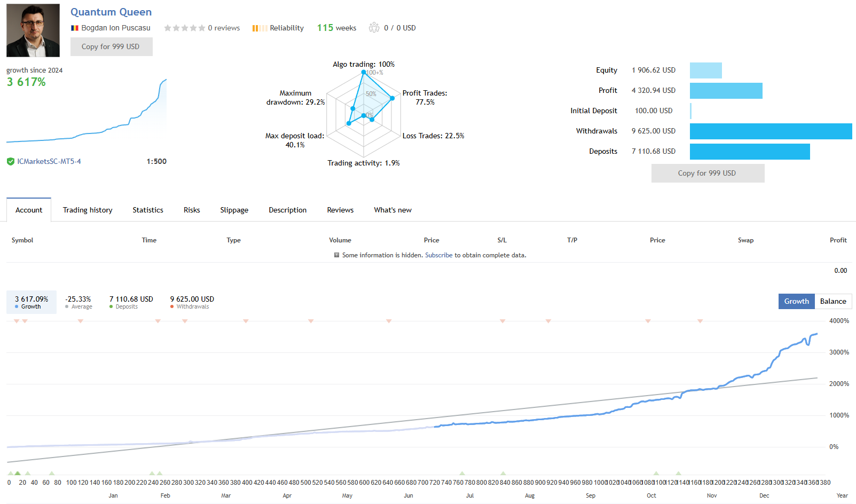856x504 pixels.
Task: Switch to the Account tab
Action: [x=29, y=210]
